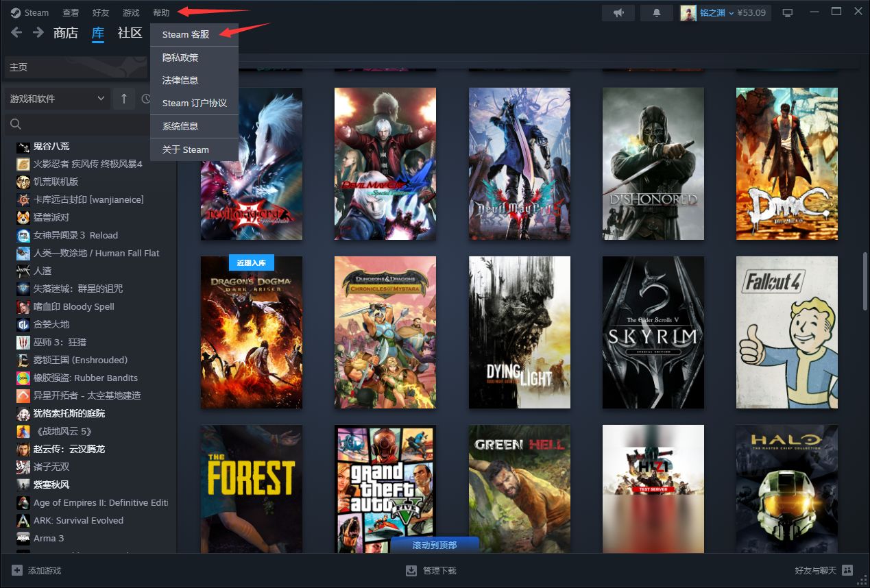
Task: Select 女神异闻录3 Reload icon
Action: 23,235
